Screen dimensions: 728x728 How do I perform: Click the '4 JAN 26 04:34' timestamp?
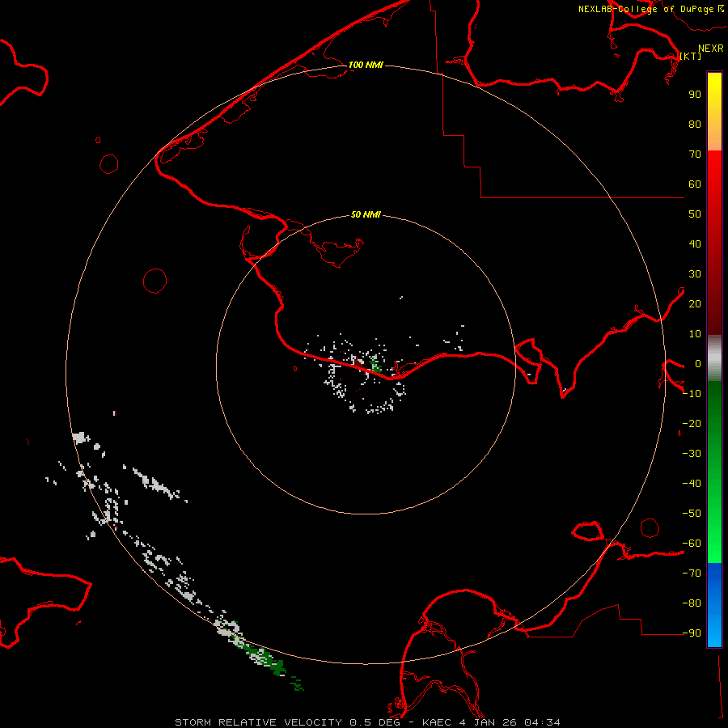(x=510, y=722)
